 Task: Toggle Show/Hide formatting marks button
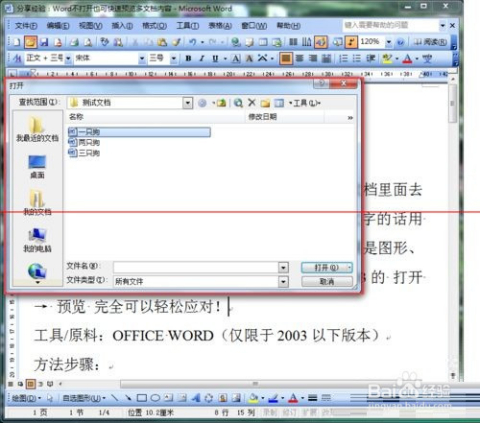coord(351,42)
